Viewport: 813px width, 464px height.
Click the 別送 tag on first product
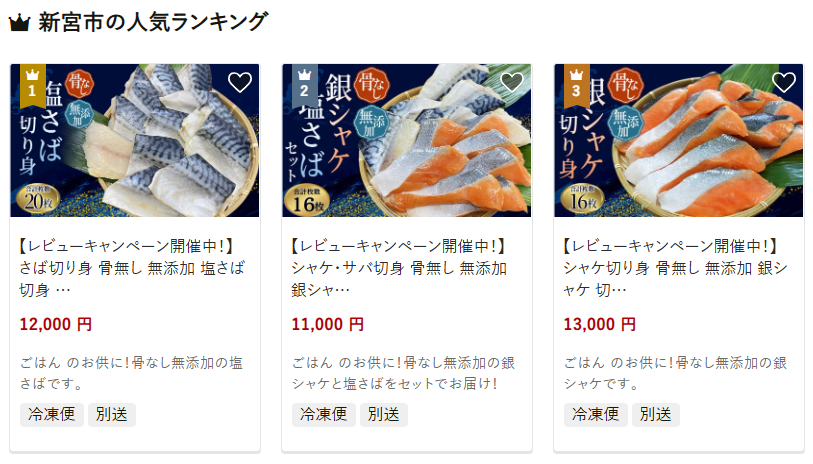pyautogui.click(x=112, y=415)
